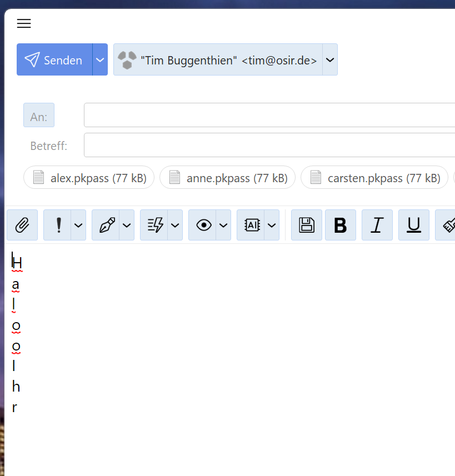The height and width of the screenshot is (476, 455).
Task: Click the An: recipient button
Action: pyautogui.click(x=39, y=116)
